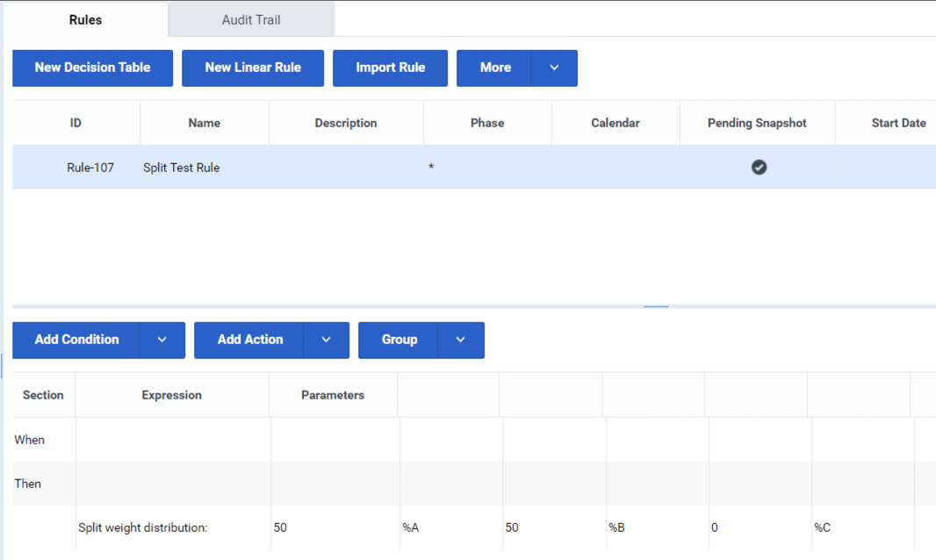Click the horizontal pane splitter handle
The image size is (936, 560).
point(656,306)
